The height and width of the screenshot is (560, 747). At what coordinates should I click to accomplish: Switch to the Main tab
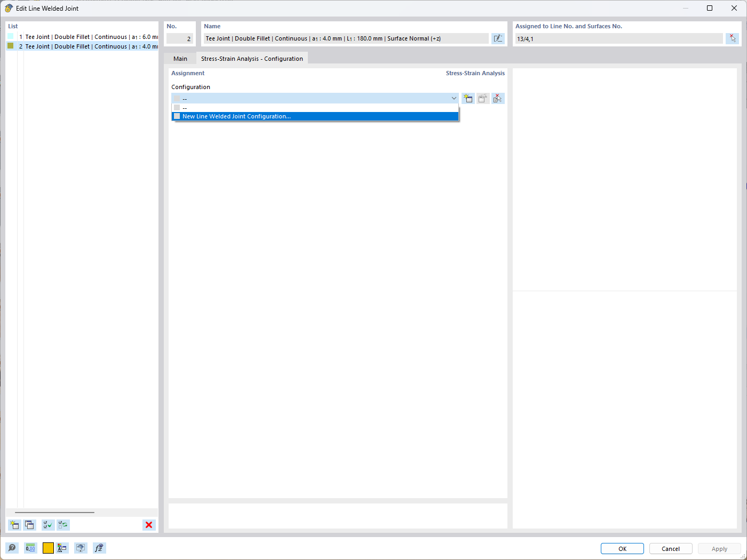point(180,59)
